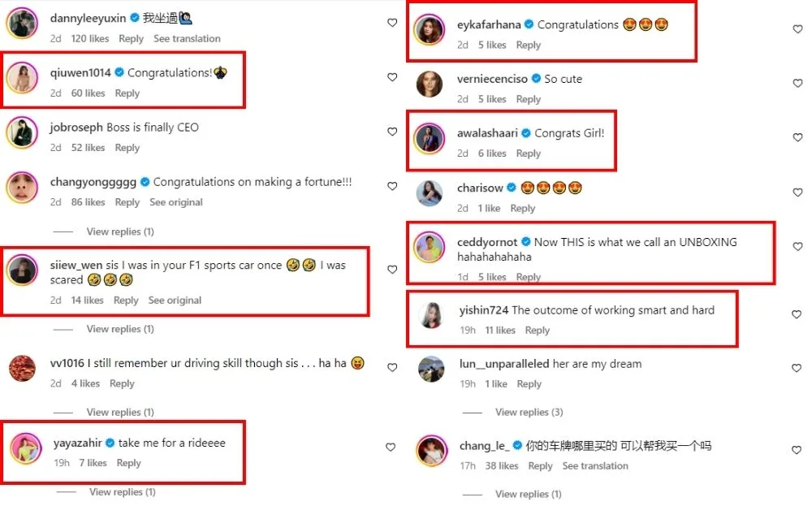Heart chang_le_'s comment
812x506 pixels.
click(x=797, y=451)
